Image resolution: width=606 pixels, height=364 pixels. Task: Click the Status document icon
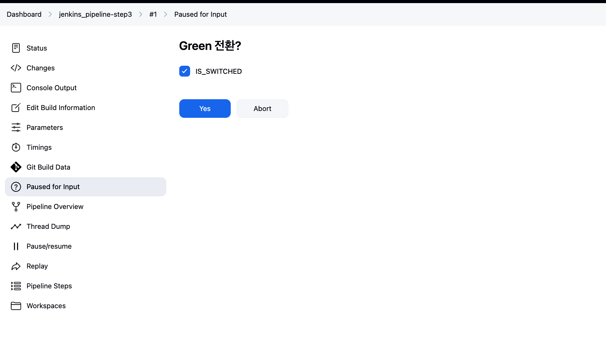point(16,48)
